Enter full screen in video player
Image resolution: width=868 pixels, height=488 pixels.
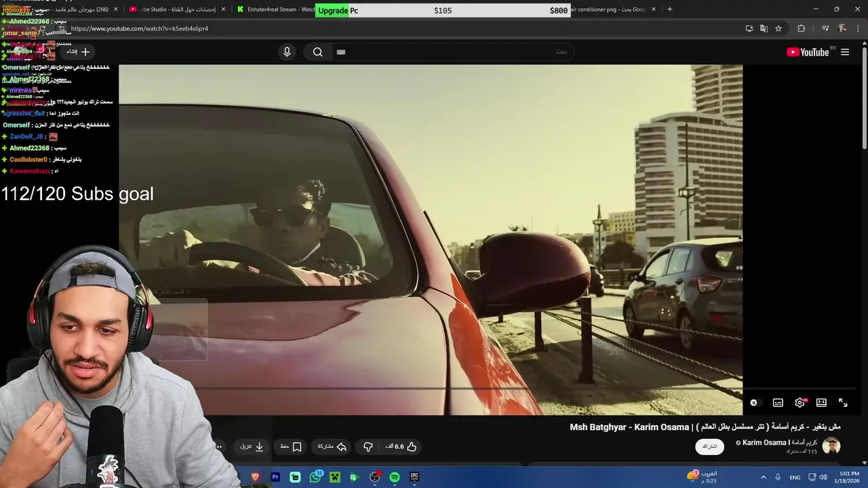pos(843,403)
